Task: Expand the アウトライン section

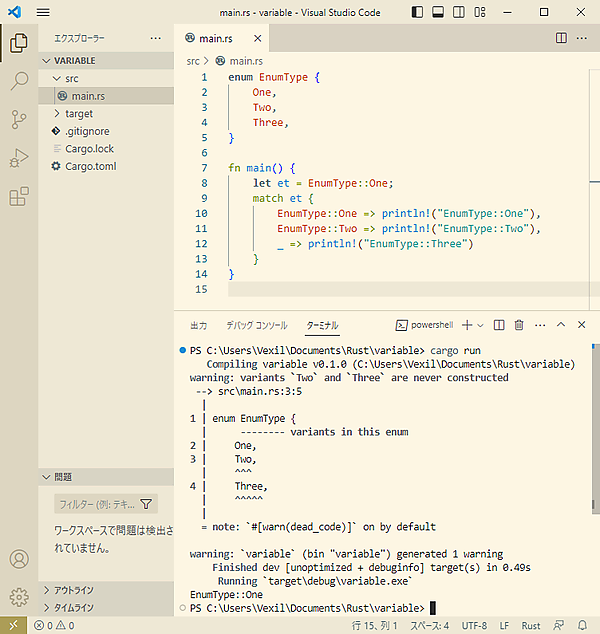Action: click(73, 590)
